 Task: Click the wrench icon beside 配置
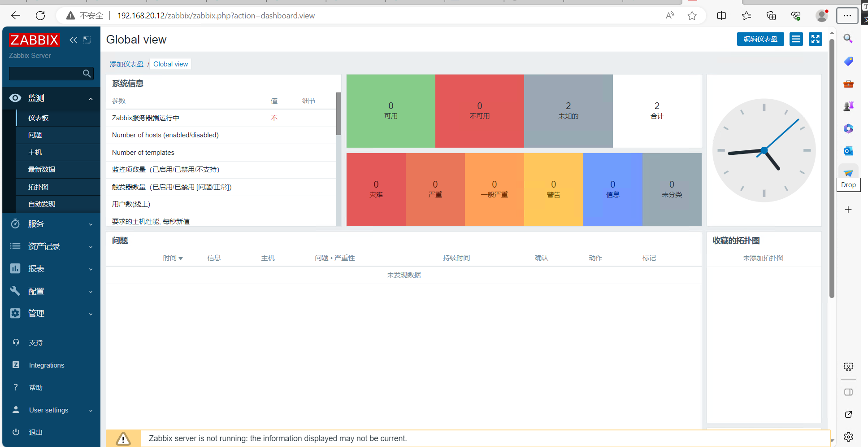click(15, 291)
